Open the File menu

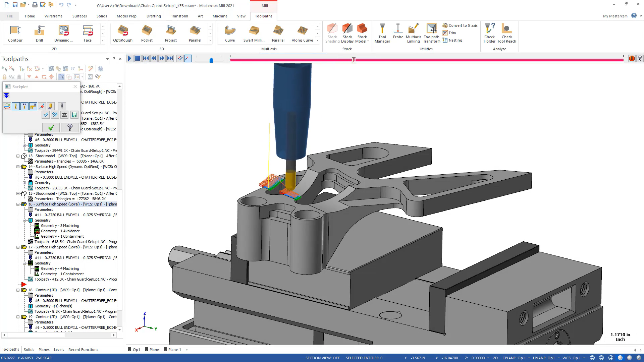coord(10,16)
